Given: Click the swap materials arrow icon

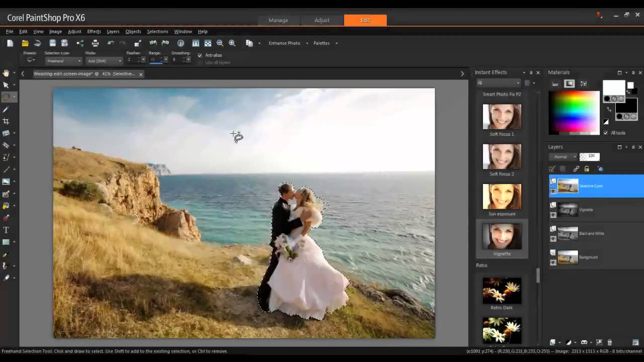Looking at the screenshot, I should 608,109.
